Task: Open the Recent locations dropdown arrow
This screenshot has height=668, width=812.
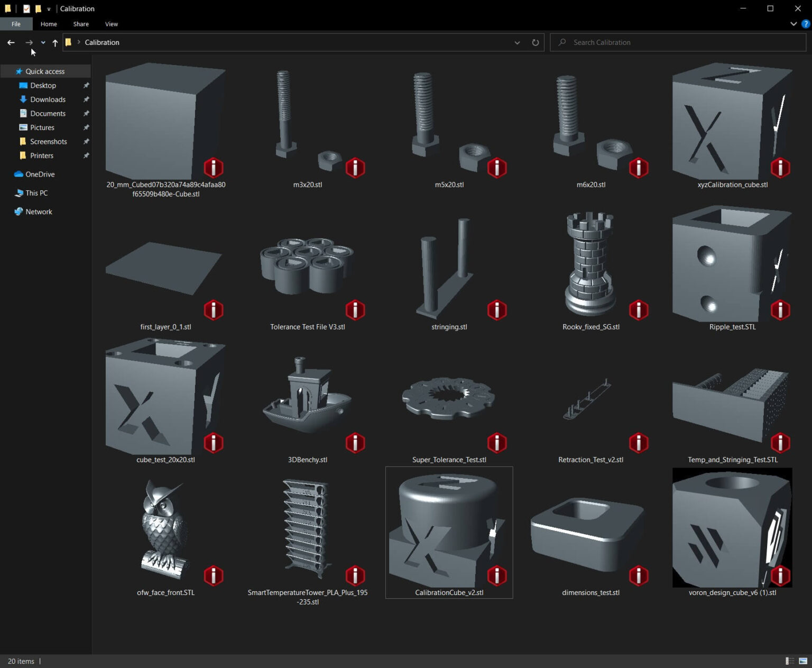Action: tap(43, 42)
